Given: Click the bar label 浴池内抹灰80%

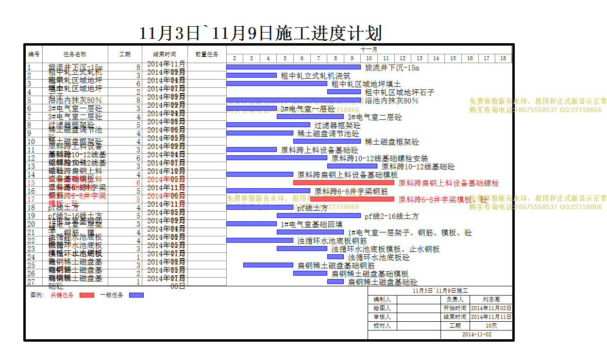Looking at the screenshot, I should click(x=391, y=100).
